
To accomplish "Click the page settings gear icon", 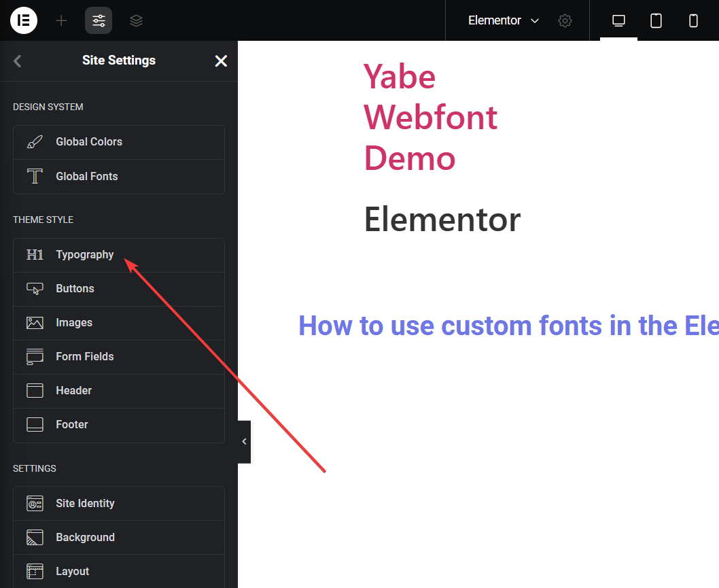I will (x=565, y=20).
